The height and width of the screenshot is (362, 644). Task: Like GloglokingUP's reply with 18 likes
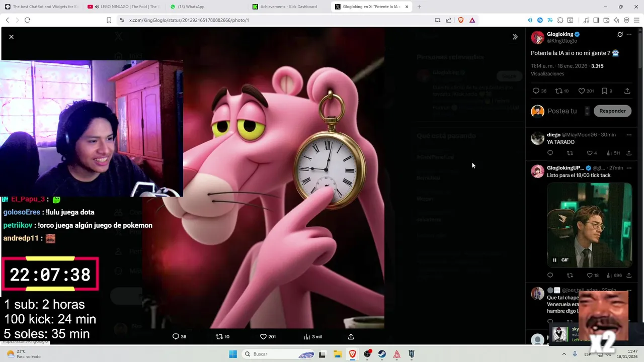click(x=593, y=275)
